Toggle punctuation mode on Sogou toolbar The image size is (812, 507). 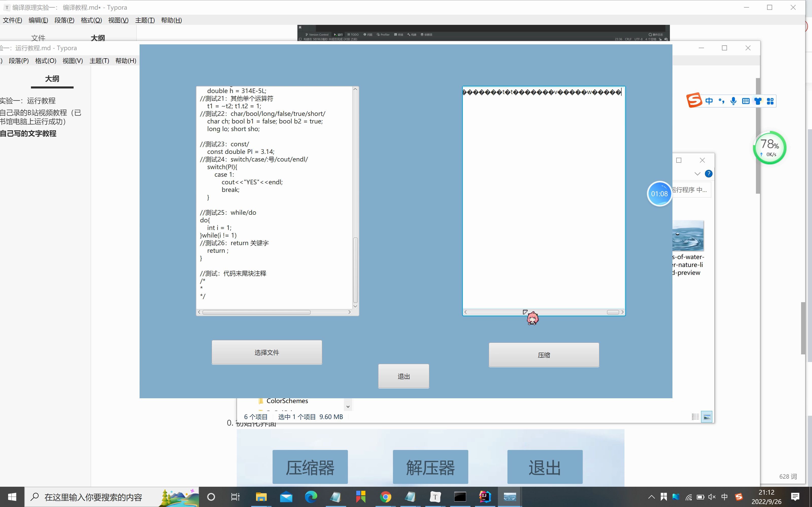(x=722, y=101)
